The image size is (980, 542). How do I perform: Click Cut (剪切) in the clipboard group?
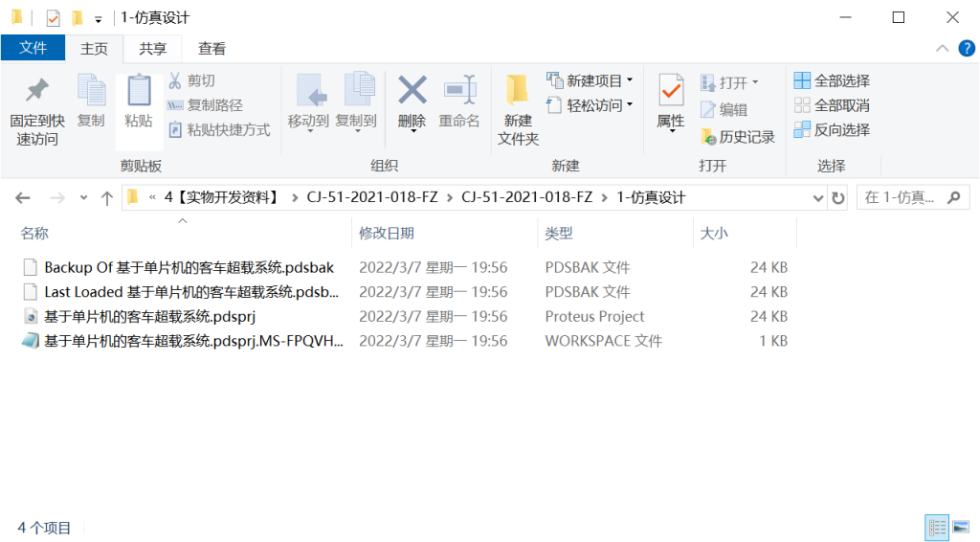click(x=192, y=80)
